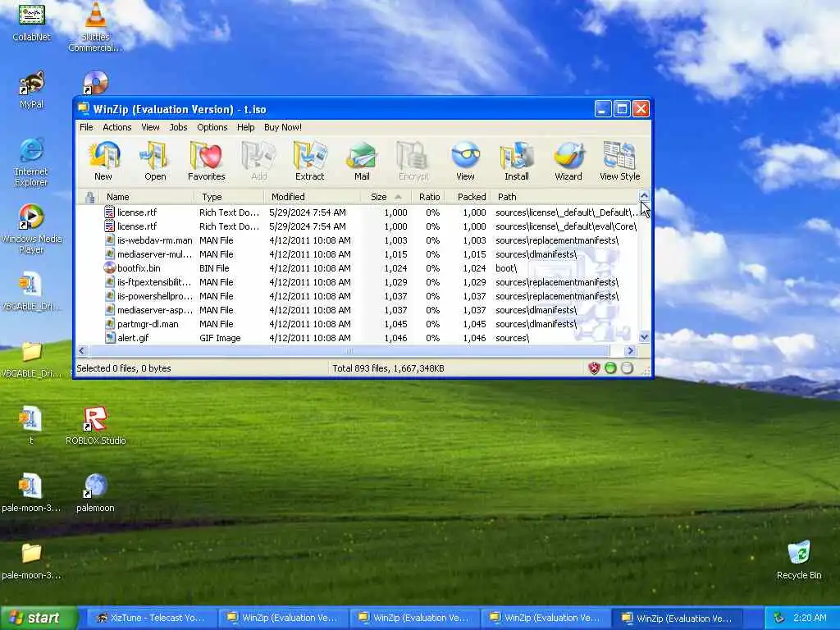This screenshot has width=840, height=630.
Task: Open the Options menu
Action: pyautogui.click(x=212, y=127)
